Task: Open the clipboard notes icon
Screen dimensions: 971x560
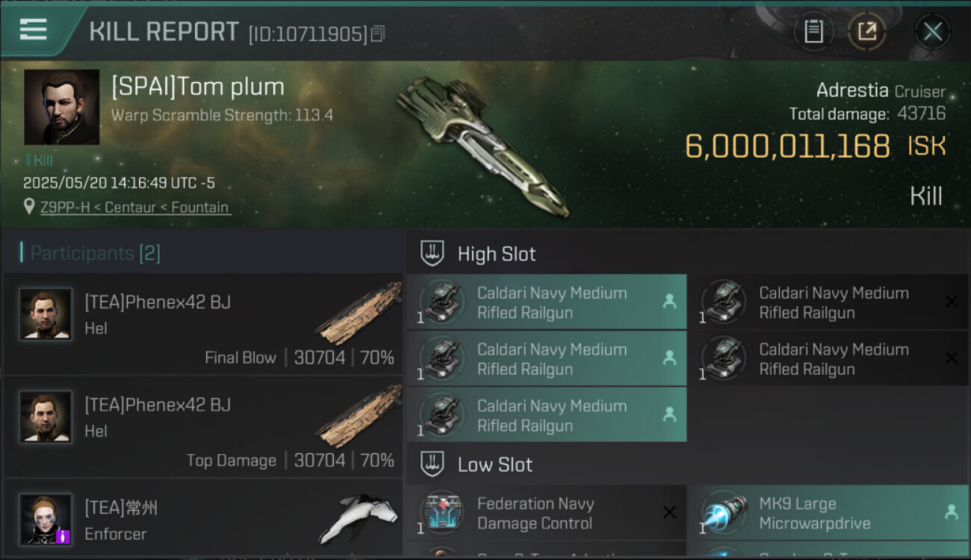Action: click(813, 31)
